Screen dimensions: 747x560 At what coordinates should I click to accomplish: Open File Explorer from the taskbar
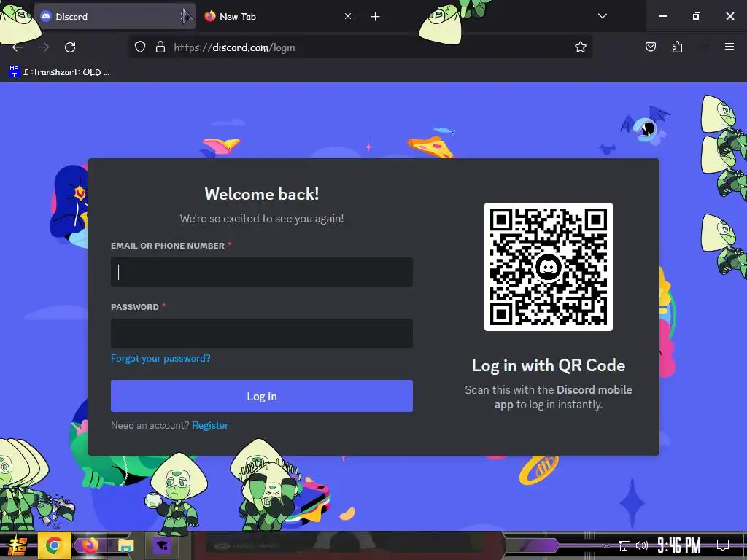point(125,545)
